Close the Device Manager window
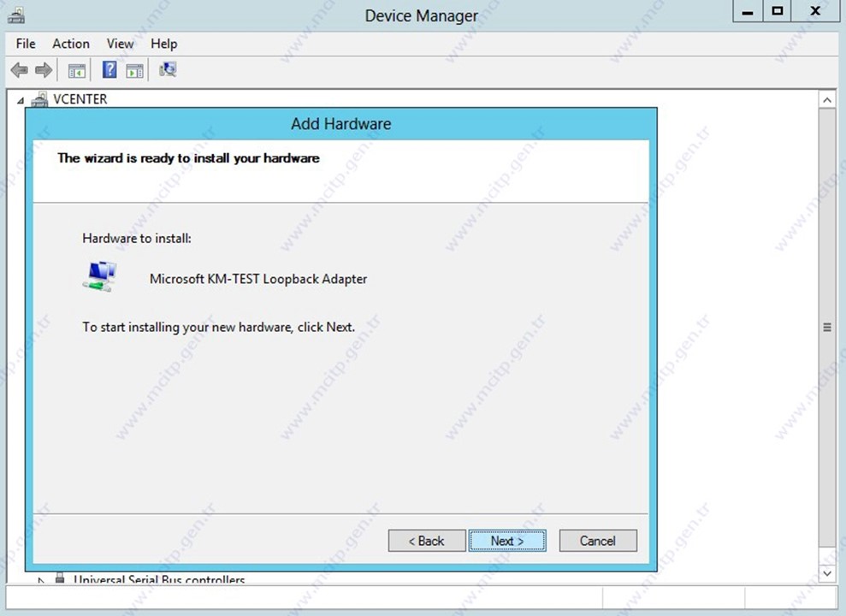The image size is (846, 616). point(814,12)
